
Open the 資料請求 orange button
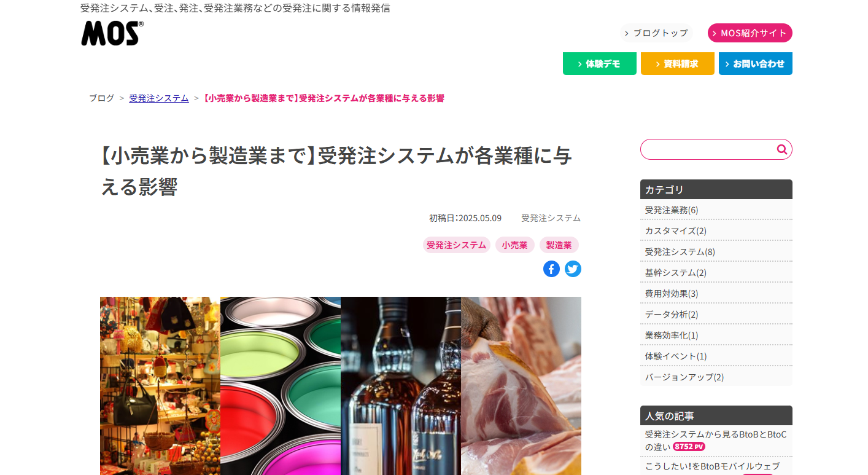[678, 64]
